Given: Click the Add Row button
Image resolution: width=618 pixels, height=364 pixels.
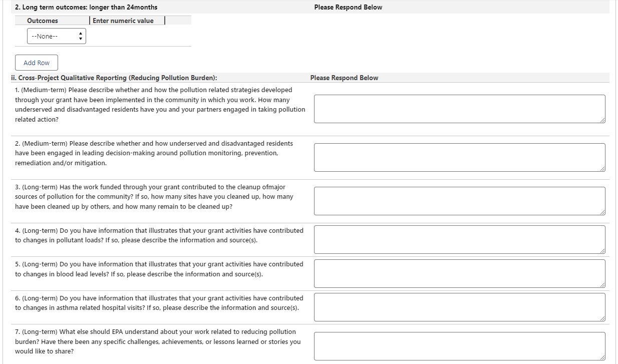Looking at the screenshot, I should 37,63.
